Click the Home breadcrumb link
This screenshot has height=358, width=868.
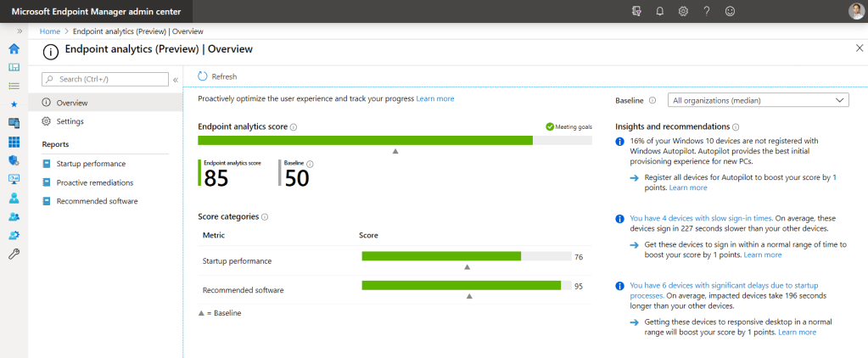click(x=50, y=31)
